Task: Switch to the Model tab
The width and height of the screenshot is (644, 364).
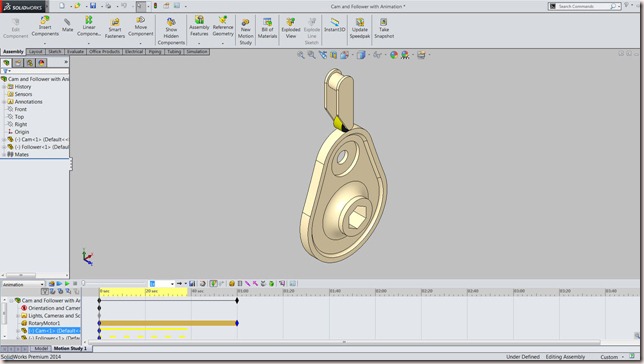Action: (41, 348)
